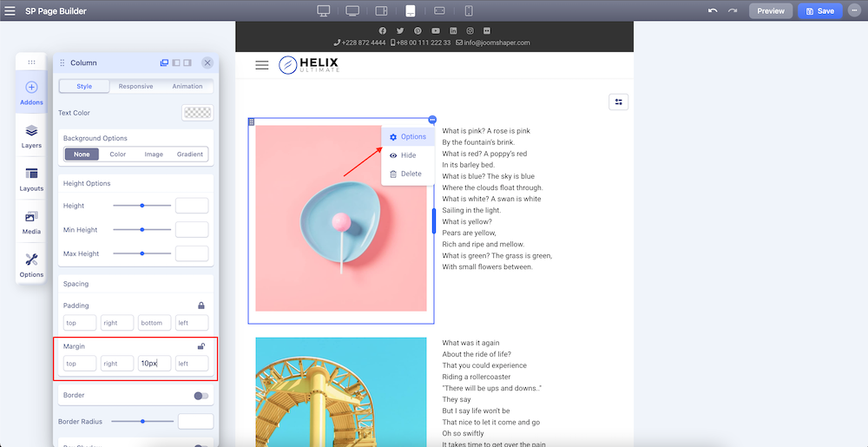868x447 pixels.
Task: Open the sidebar Options tools panel
Action: pyautogui.click(x=31, y=266)
